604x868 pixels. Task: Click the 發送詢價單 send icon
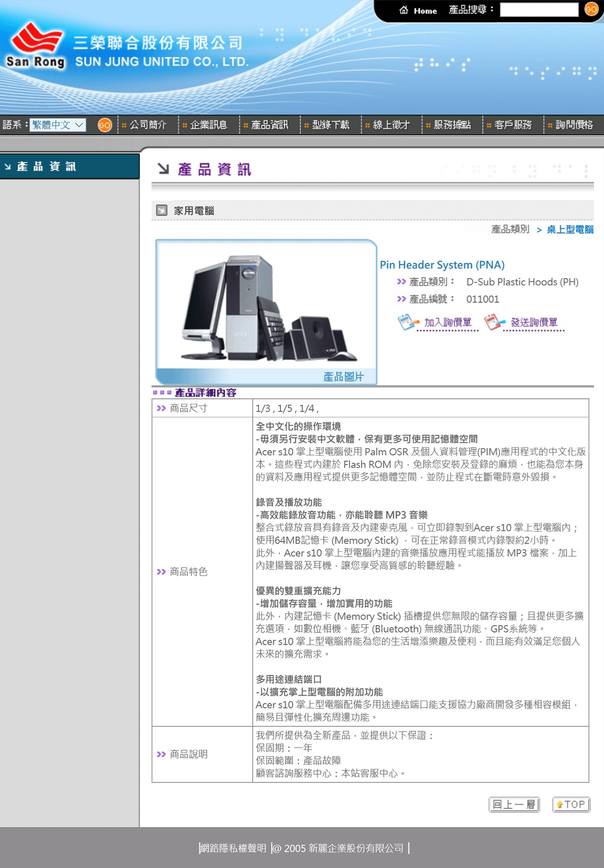[x=495, y=322]
